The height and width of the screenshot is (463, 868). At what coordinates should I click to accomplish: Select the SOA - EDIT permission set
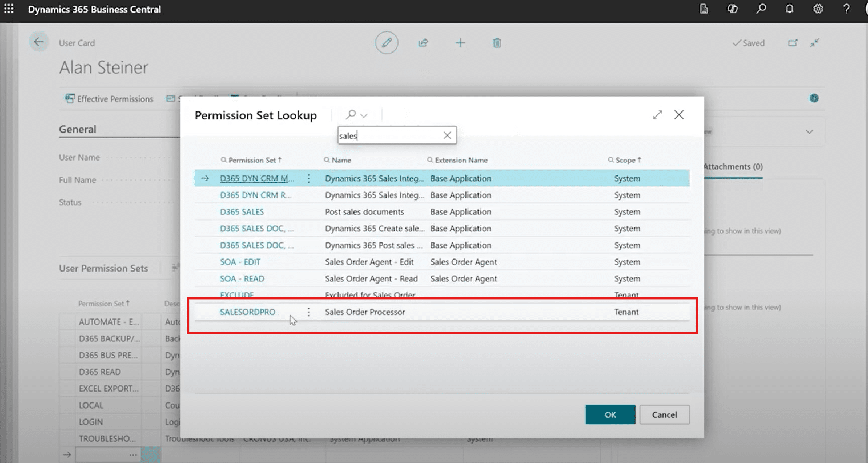click(240, 262)
